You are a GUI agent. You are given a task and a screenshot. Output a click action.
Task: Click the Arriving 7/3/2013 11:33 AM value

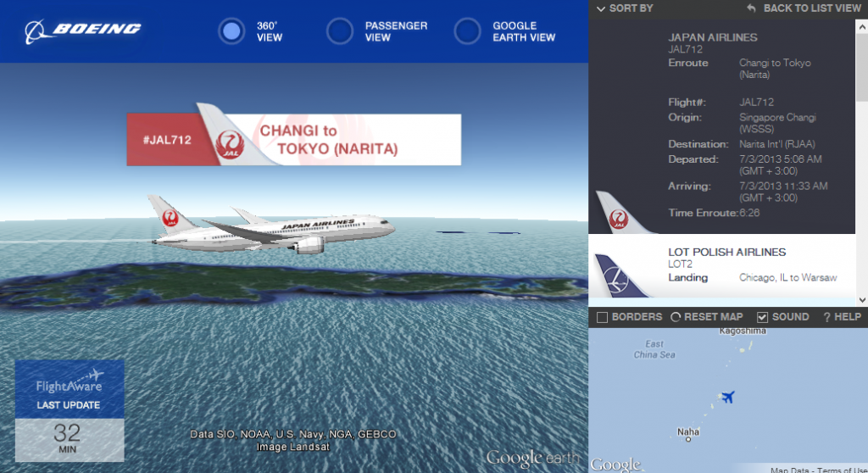tap(783, 192)
